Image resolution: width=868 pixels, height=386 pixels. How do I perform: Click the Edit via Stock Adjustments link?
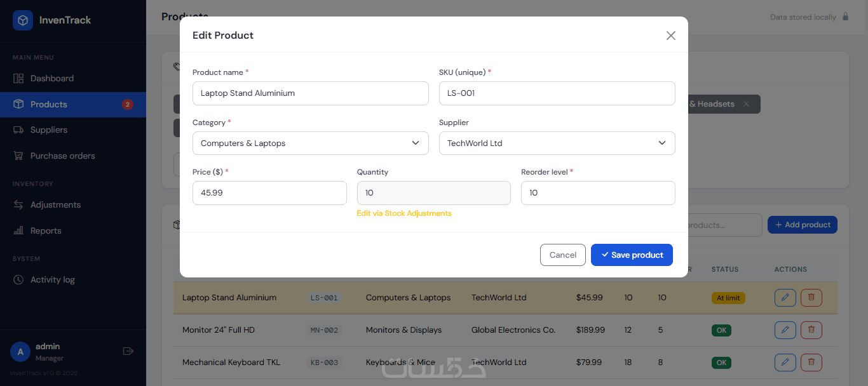404,213
